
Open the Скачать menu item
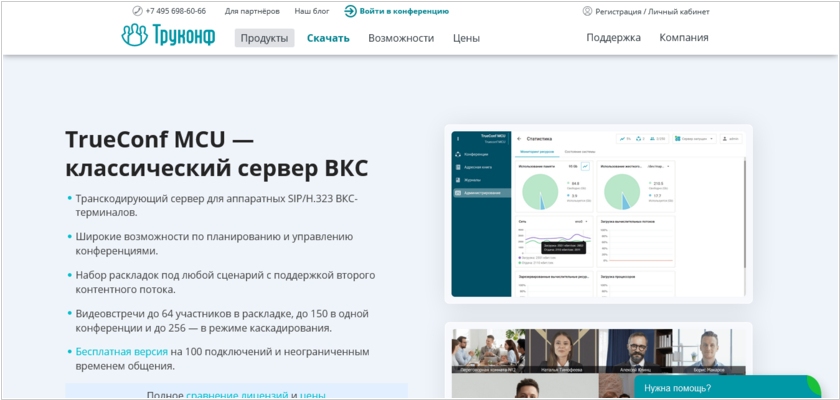click(x=328, y=38)
